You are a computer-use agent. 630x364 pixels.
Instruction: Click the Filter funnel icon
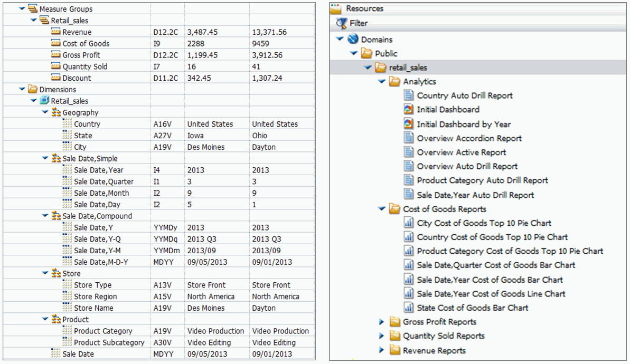click(342, 23)
